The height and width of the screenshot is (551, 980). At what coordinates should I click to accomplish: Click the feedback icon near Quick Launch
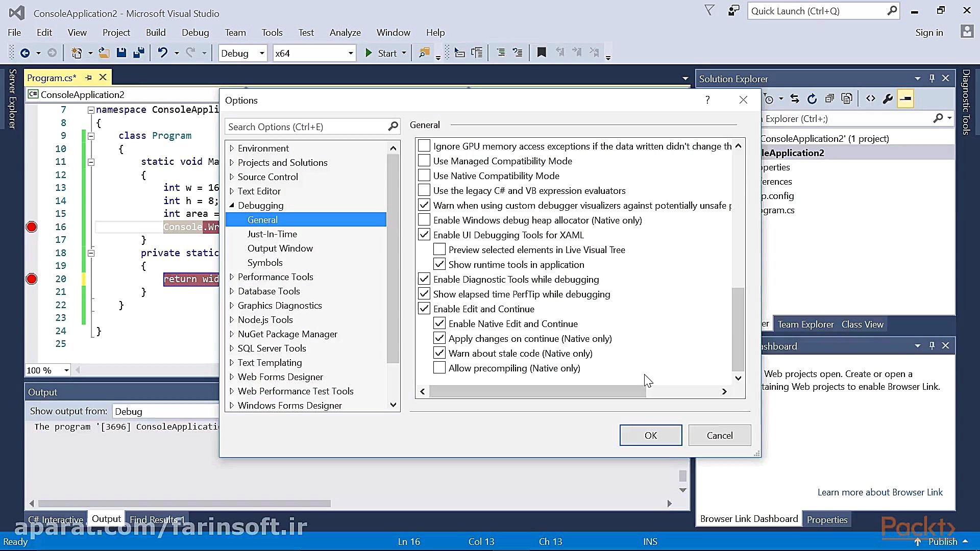coord(733,11)
